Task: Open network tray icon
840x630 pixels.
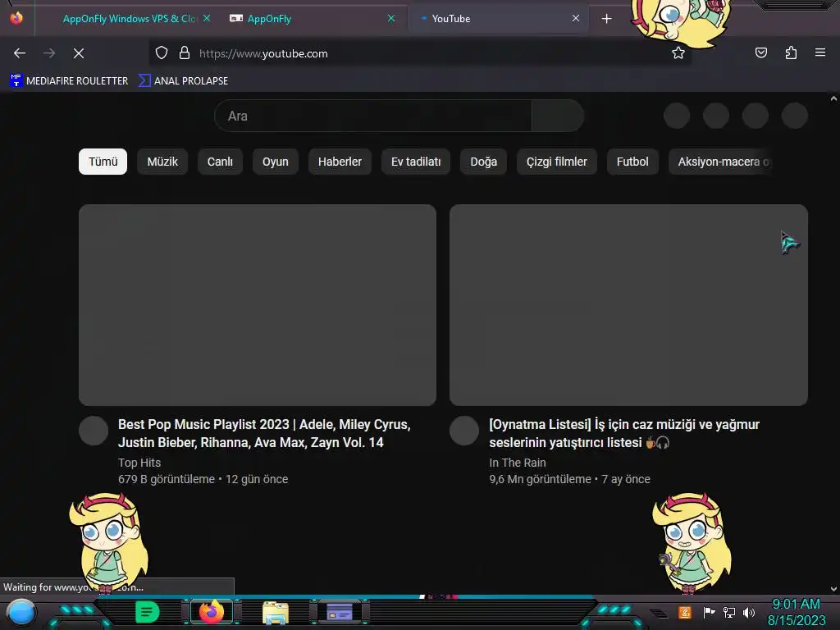Action: 729,612
